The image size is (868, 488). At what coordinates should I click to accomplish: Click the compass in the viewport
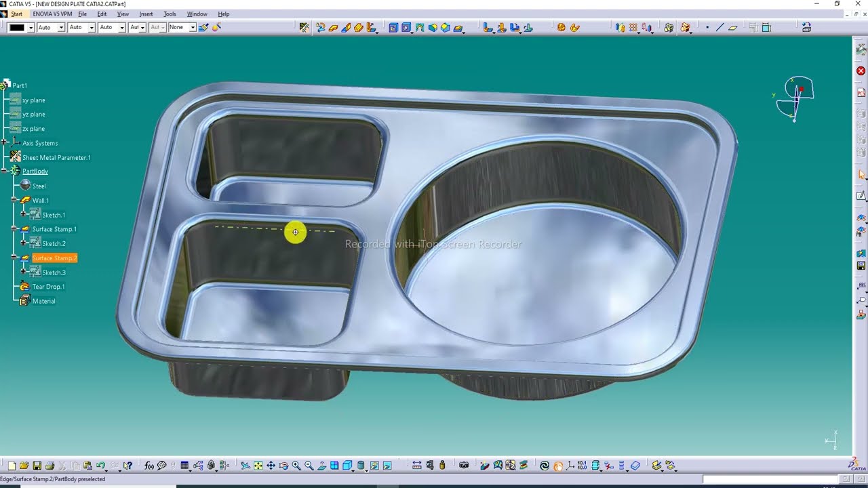point(794,99)
